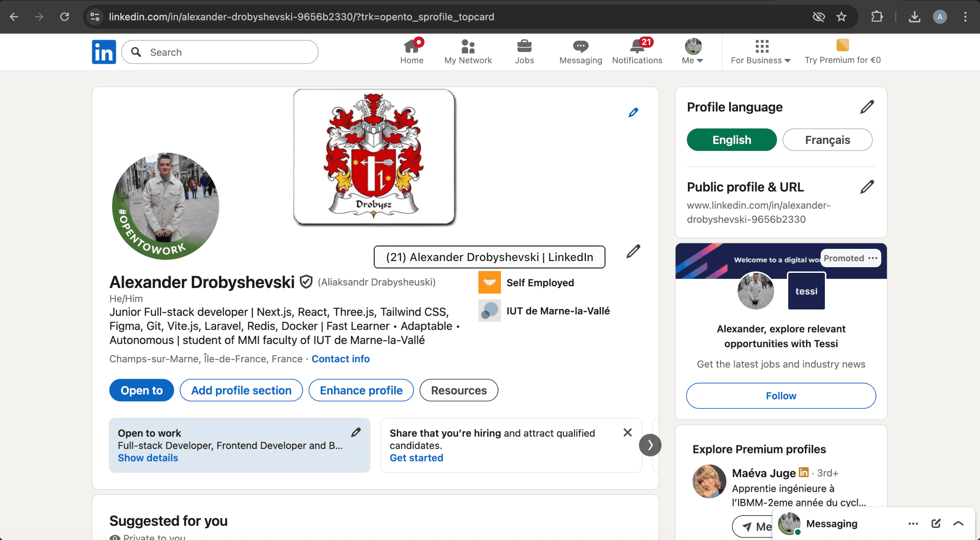Edit the cover banner with the blue pencil
The width and height of the screenshot is (980, 540).
pyautogui.click(x=633, y=113)
